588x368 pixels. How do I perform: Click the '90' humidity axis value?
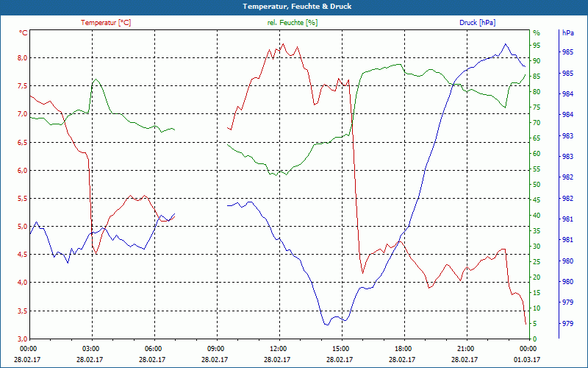[x=537, y=61]
